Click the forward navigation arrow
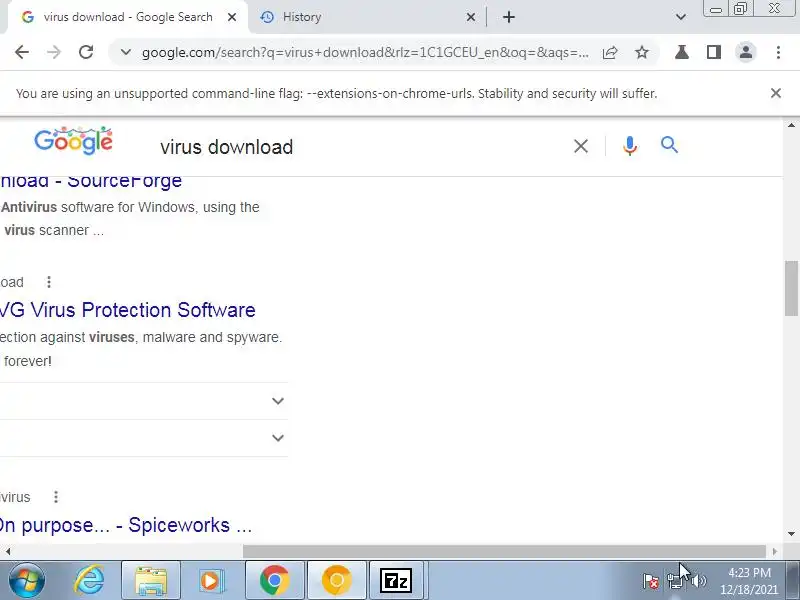The image size is (800, 600). [x=54, y=52]
